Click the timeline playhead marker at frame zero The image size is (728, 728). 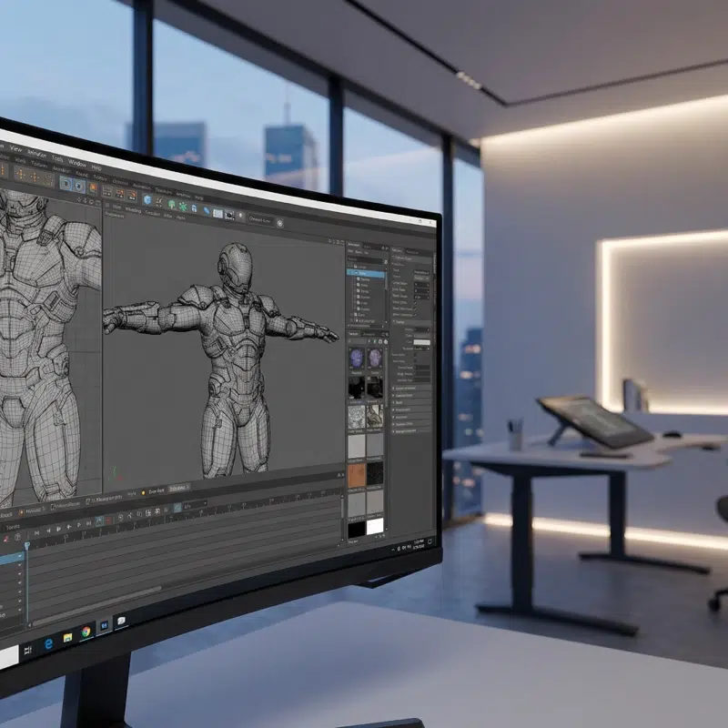(x=27, y=544)
